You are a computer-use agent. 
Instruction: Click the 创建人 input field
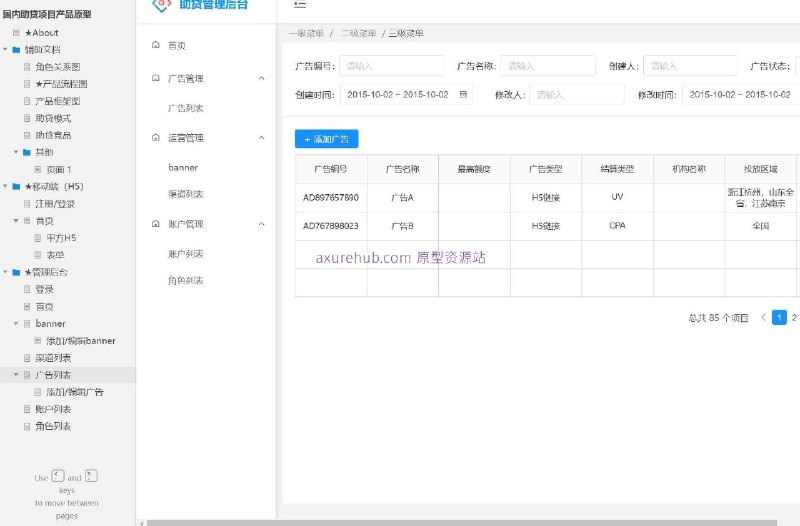pos(690,66)
